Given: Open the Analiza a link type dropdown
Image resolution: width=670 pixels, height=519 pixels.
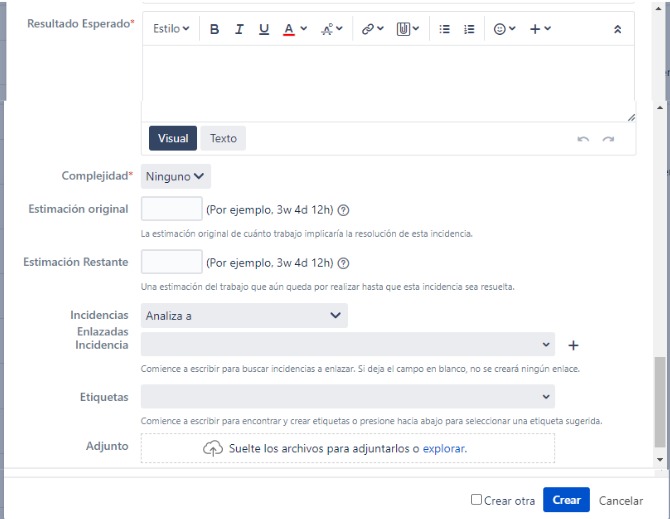Looking at the screenshot, I should [x=244, y=316].
